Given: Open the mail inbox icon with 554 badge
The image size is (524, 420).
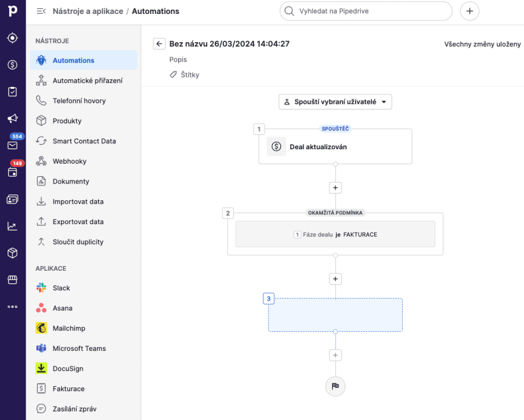Looking at the screenshot, I should coord(13,145).
